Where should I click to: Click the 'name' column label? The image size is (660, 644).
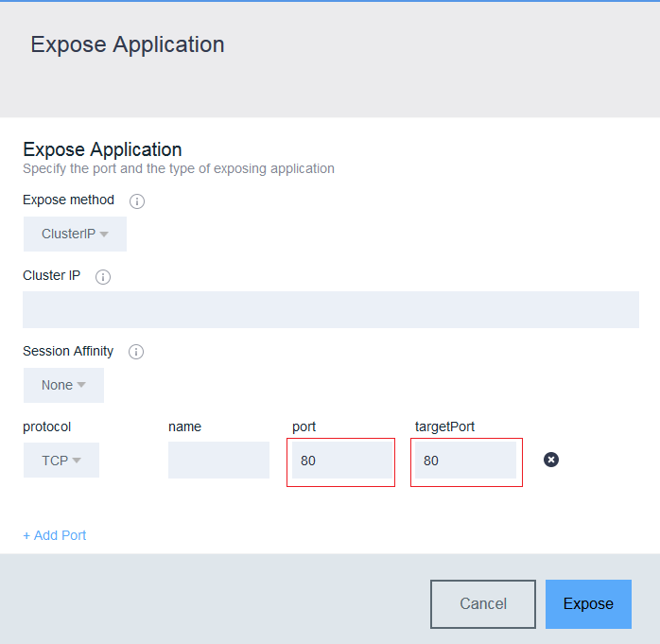pos(184,426)
